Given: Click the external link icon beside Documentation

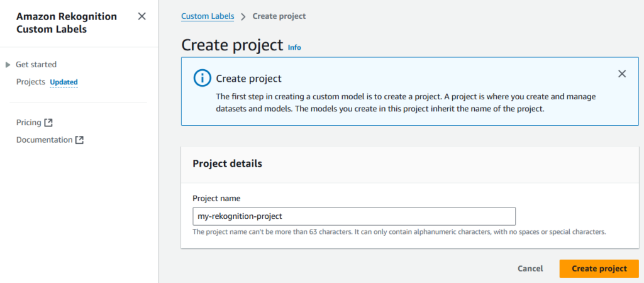Looking at the screenshot, I should 79,140.
